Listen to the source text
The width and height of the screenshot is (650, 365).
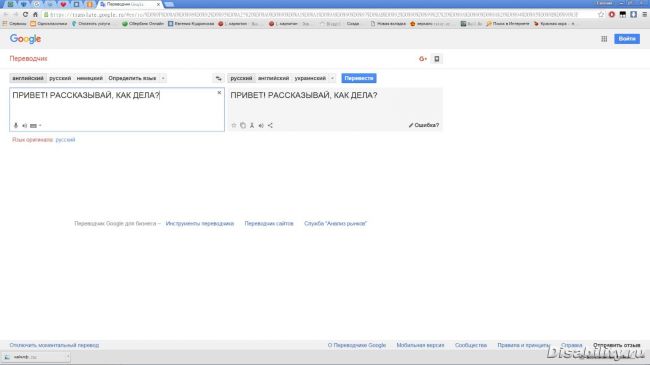pos(24,125)
